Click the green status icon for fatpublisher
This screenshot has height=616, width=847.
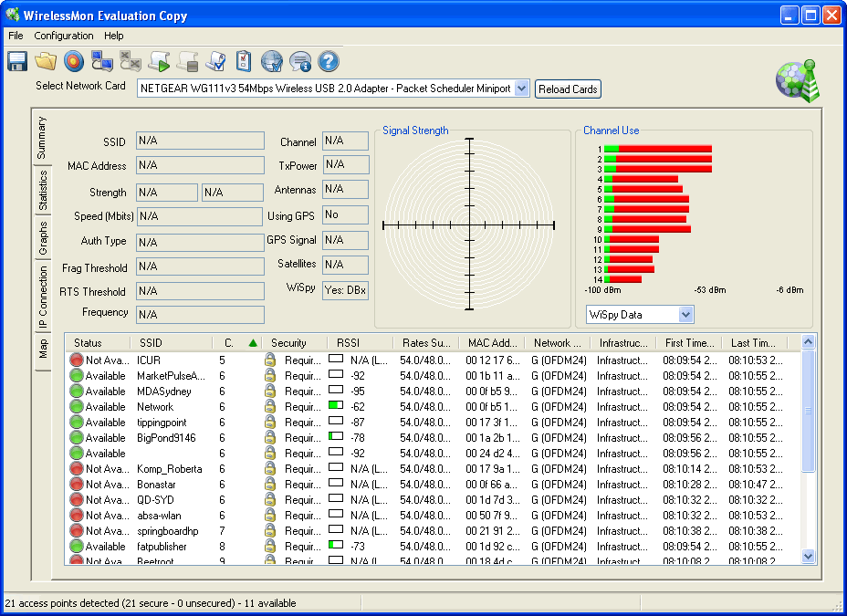pyautogui.click(x=77, y=547)
